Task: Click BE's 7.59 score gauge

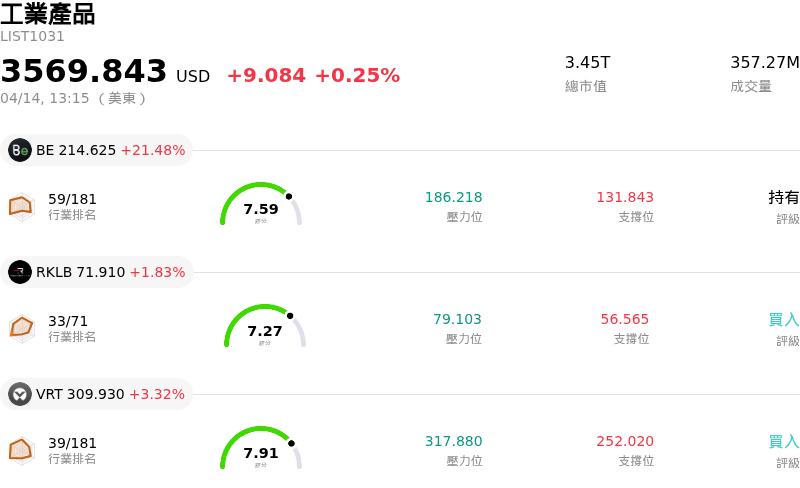Action: click(x=261, y=205)
